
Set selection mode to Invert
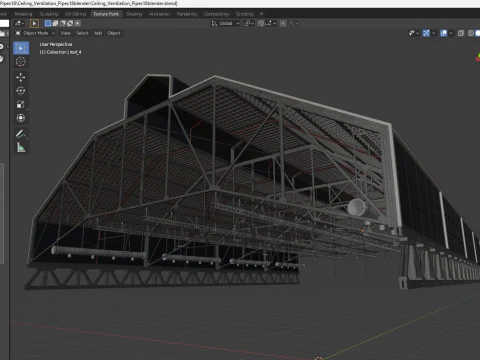[x=70, y=23]
